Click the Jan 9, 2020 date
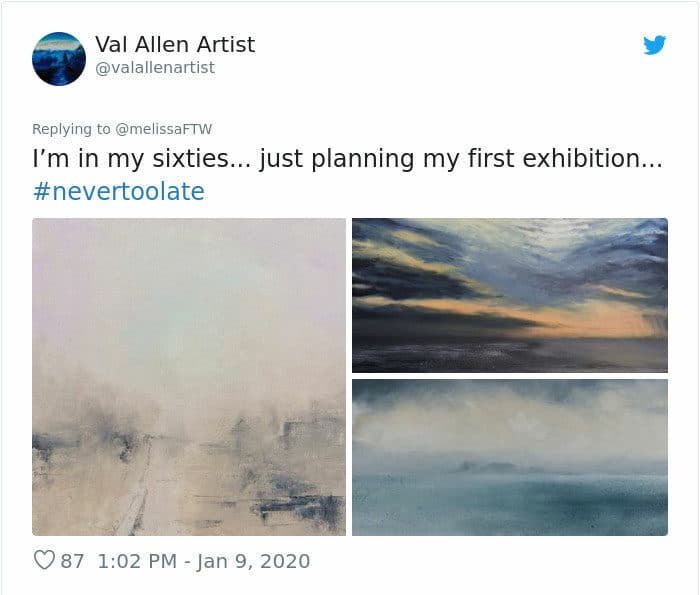 (253, 561)
